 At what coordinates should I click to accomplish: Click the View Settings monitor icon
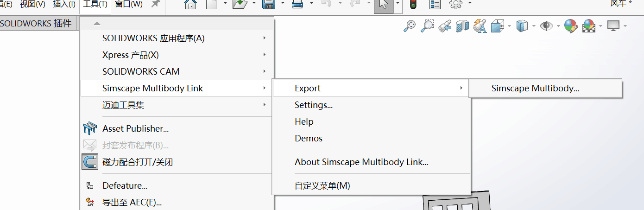613,26
